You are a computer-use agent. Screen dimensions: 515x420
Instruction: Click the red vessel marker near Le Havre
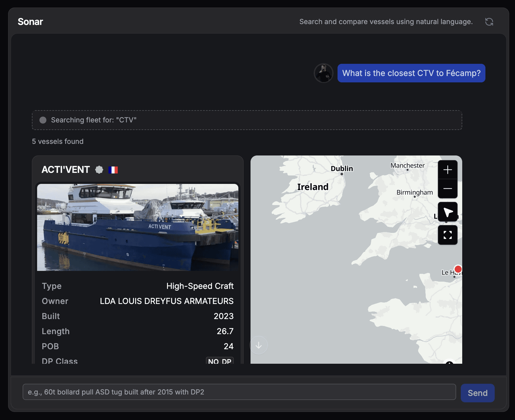coord(458,269)
